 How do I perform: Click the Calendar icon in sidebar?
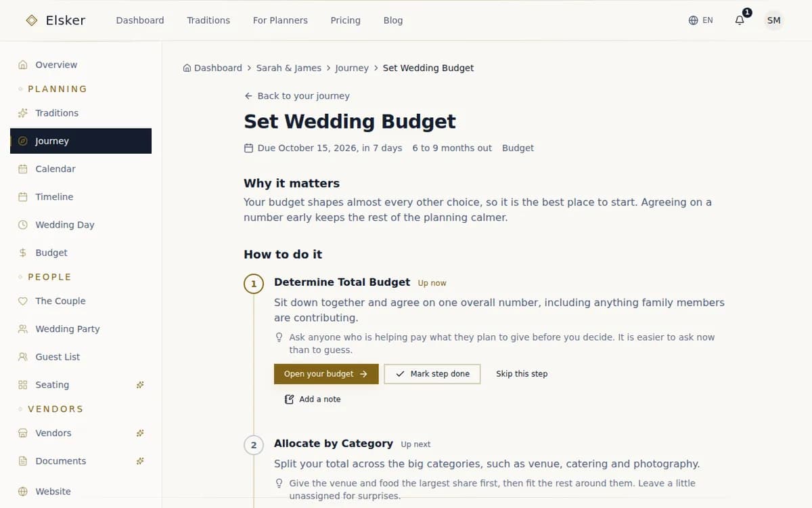(x=22, y=169)
